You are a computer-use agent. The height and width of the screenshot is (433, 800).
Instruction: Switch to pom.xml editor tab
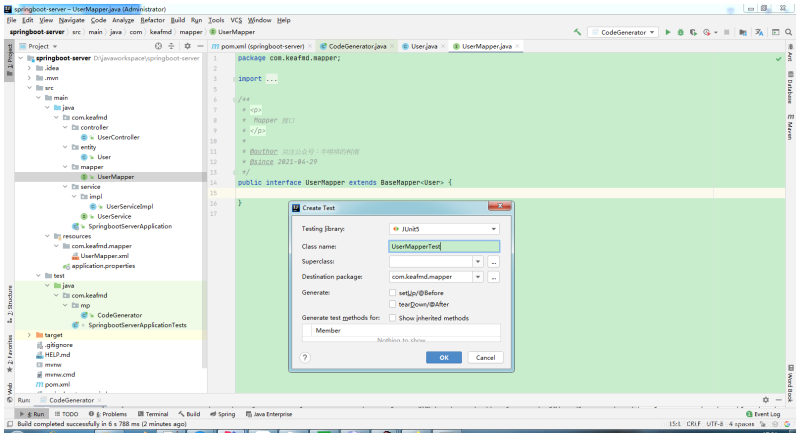coord(262,46)
